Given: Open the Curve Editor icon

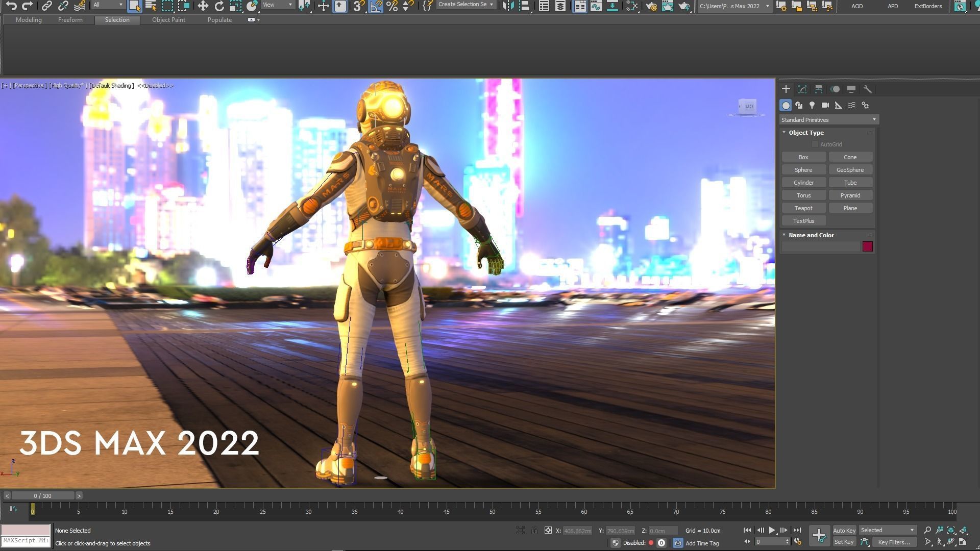Looking at the screenshot, I should pyautogui.click(x=596, y=6).
